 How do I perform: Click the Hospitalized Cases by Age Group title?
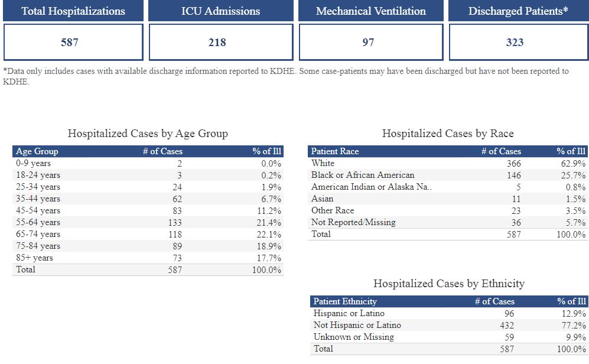tap(148, 134)
